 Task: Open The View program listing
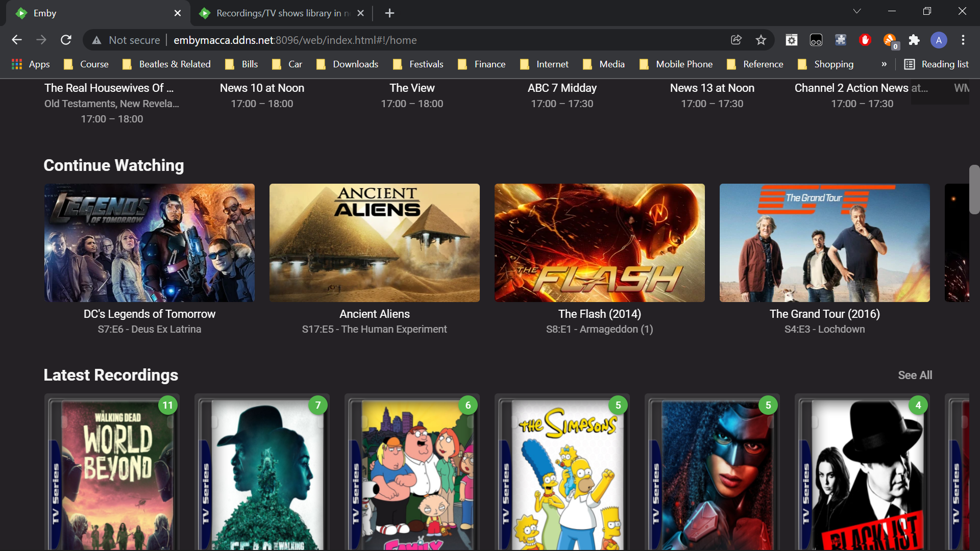pyautogui.click(x=412, y=88)
